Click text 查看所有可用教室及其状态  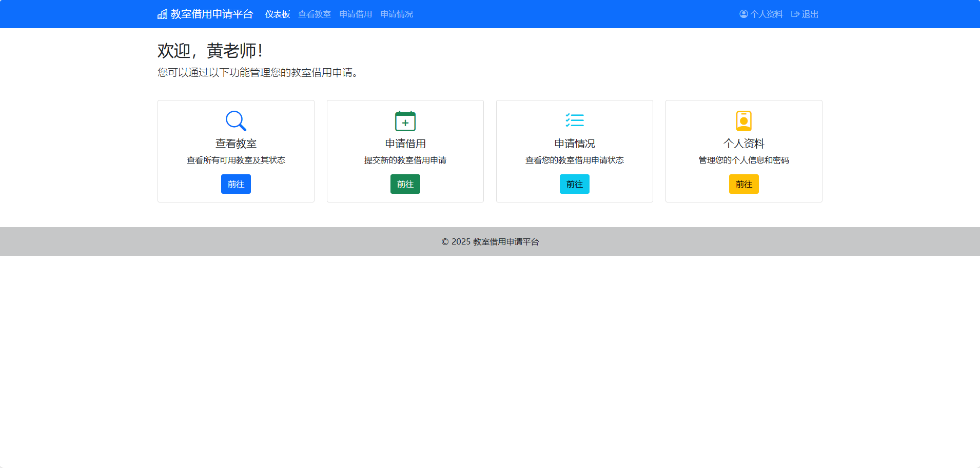tap(236, 160)
